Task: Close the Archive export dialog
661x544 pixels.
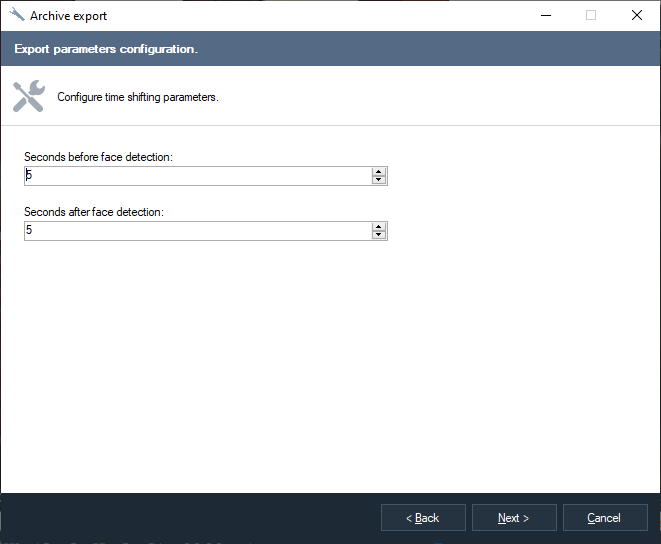Action: point(637,15)
